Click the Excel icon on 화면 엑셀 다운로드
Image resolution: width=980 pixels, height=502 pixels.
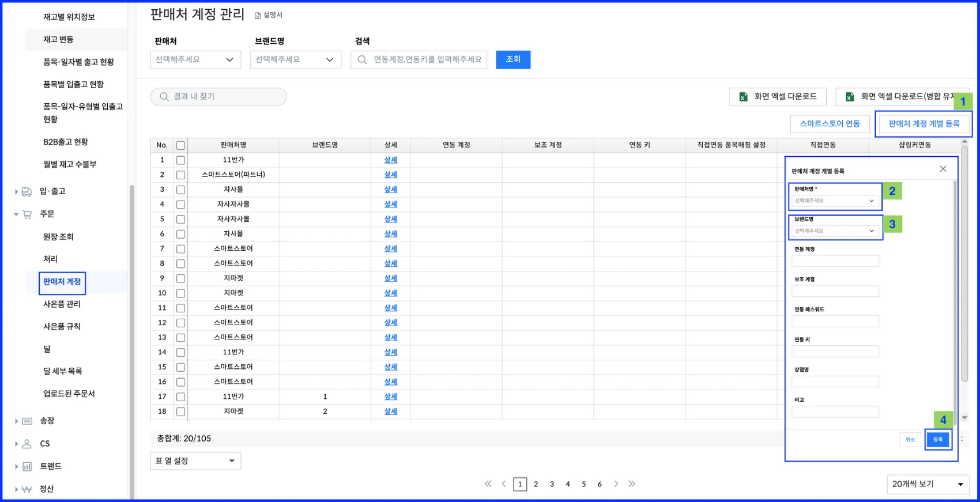(743, 97)
